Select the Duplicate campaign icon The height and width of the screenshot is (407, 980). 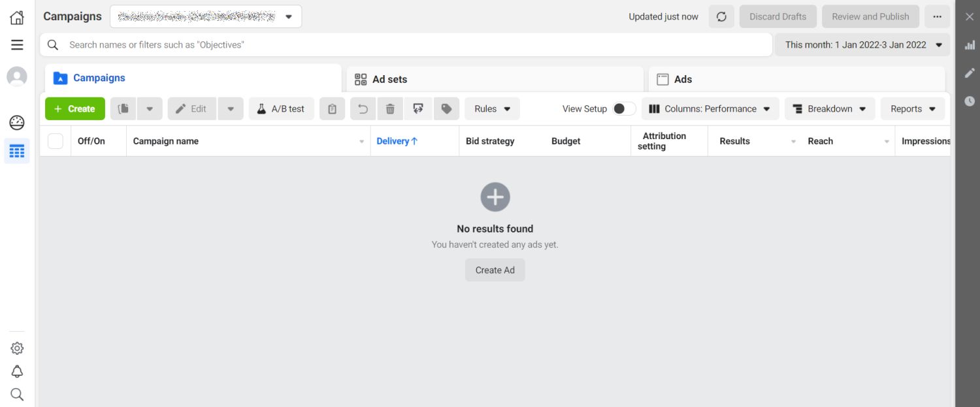[123, 108]
